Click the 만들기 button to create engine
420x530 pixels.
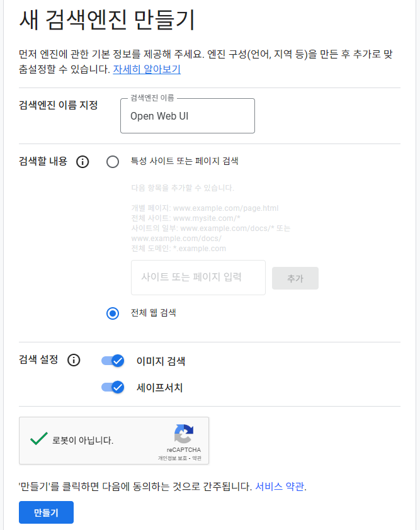46,512
